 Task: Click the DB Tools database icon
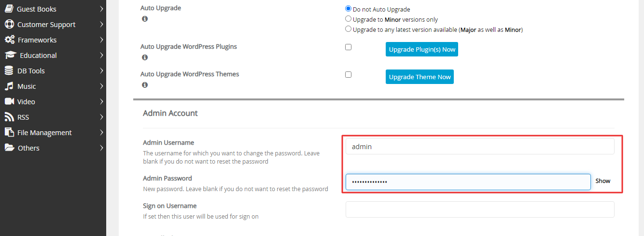click(x=9, y=70)
